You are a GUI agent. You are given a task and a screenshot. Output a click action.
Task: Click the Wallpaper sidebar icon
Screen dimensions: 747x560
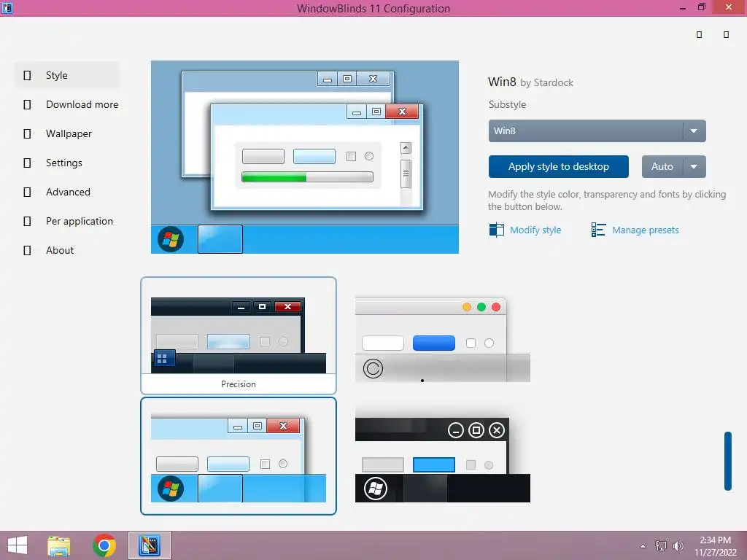[27, 134]
